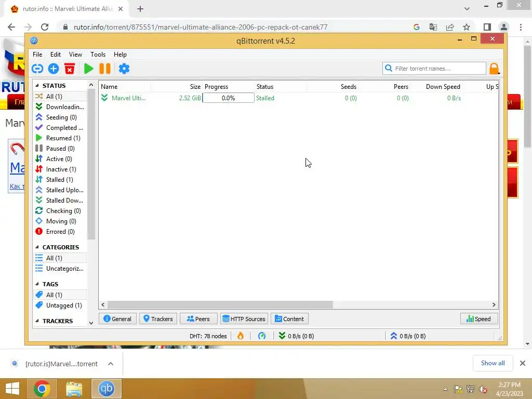Collapse the TRACKERS section
532x399 pixels.
[37, 321]
